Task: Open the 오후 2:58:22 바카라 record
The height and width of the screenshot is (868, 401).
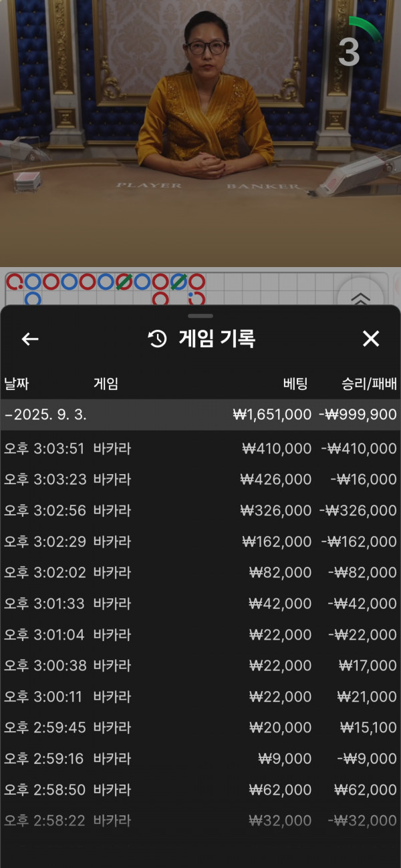Action: pos(200,821)
